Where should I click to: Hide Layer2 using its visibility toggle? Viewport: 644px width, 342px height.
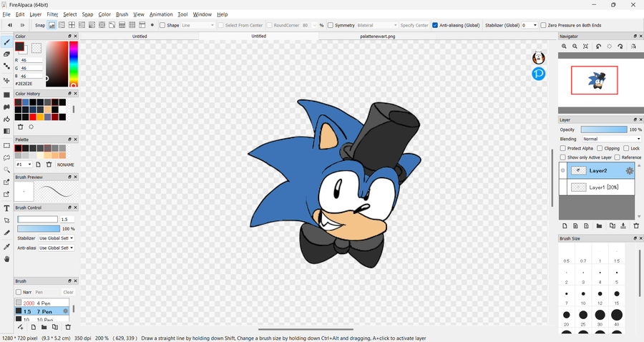click(x=563, y=170)
